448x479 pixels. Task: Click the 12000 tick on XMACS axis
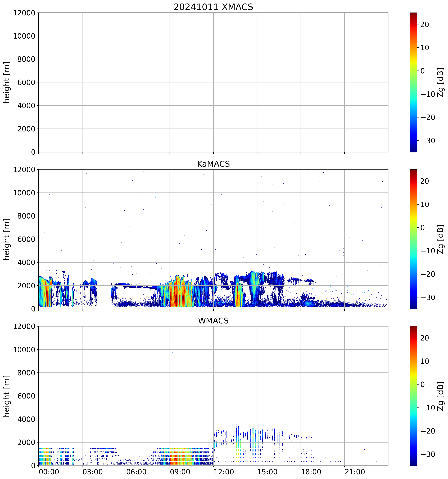[x=24, y=13]
